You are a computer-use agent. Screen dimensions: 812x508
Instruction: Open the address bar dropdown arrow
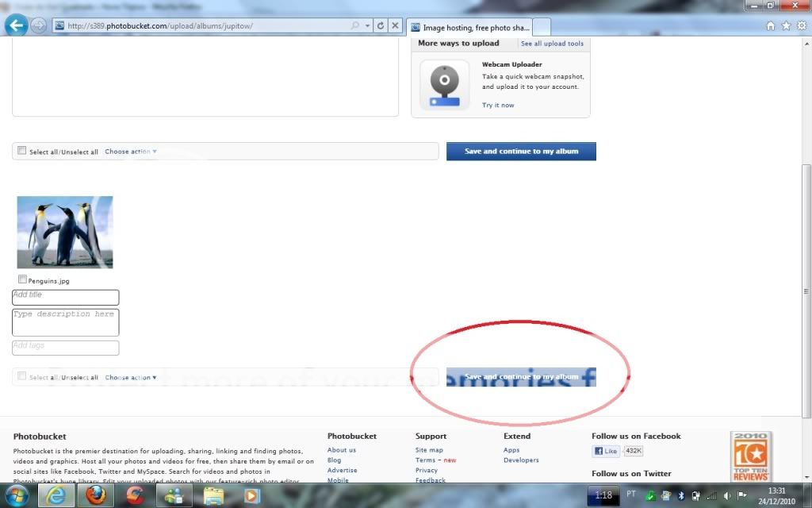[x=367, y=25]
